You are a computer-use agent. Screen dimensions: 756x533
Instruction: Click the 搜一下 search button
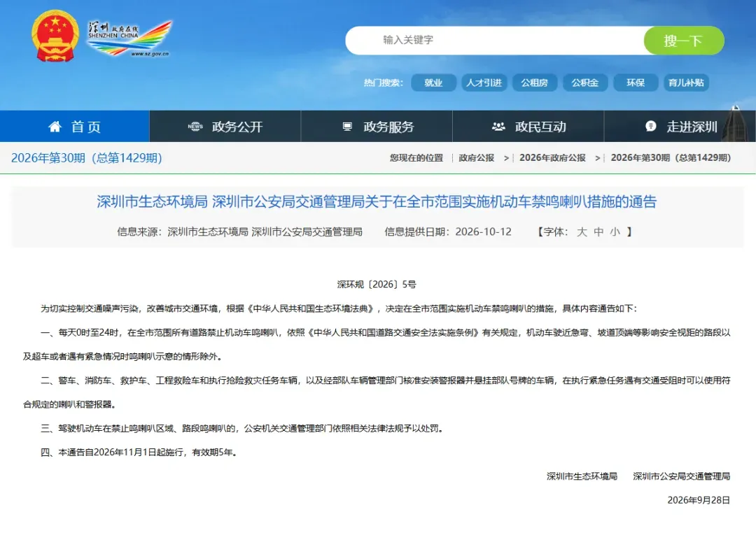tap(684, 41)
